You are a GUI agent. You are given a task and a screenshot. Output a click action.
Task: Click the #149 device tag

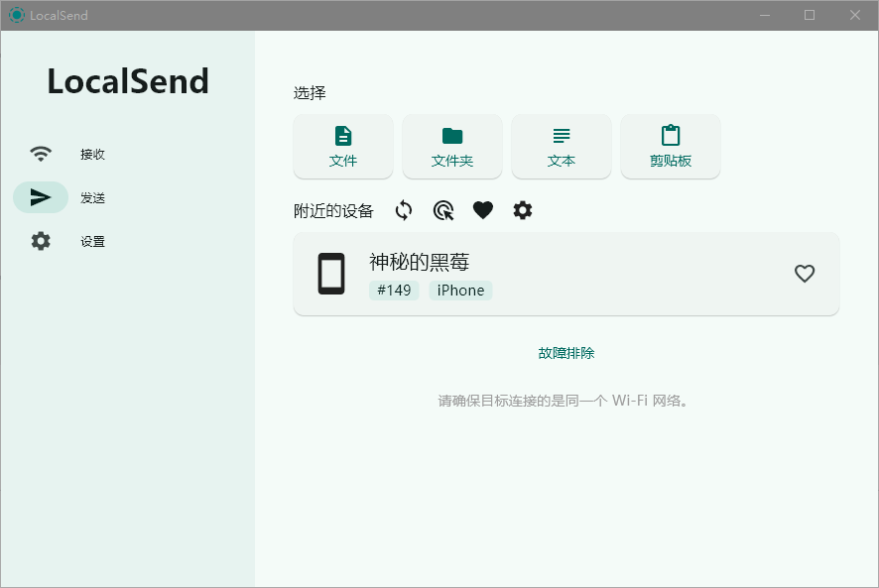394,291
